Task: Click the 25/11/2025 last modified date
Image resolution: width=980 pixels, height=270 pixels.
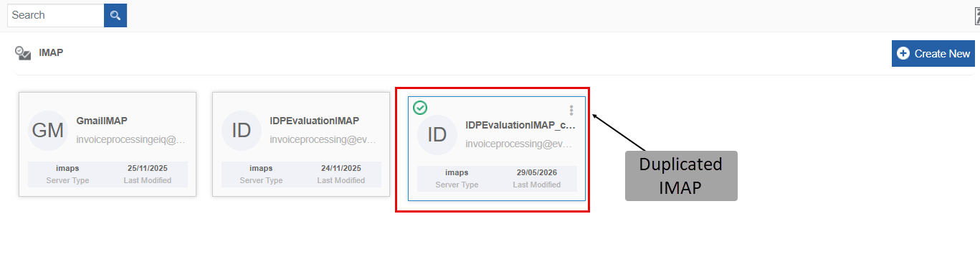Action: [x=147, y=168]
